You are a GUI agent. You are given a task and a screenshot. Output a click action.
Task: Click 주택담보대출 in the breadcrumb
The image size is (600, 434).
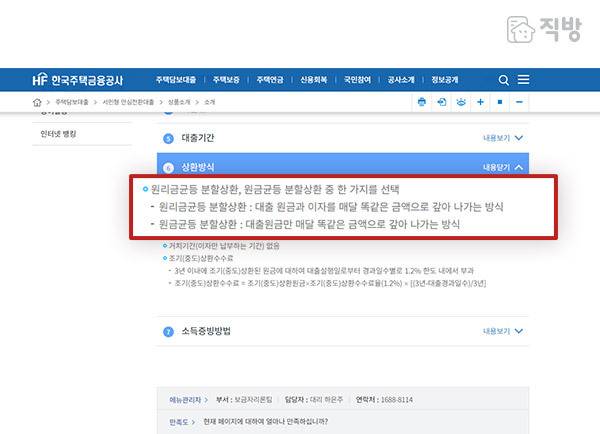click(72, 102)
